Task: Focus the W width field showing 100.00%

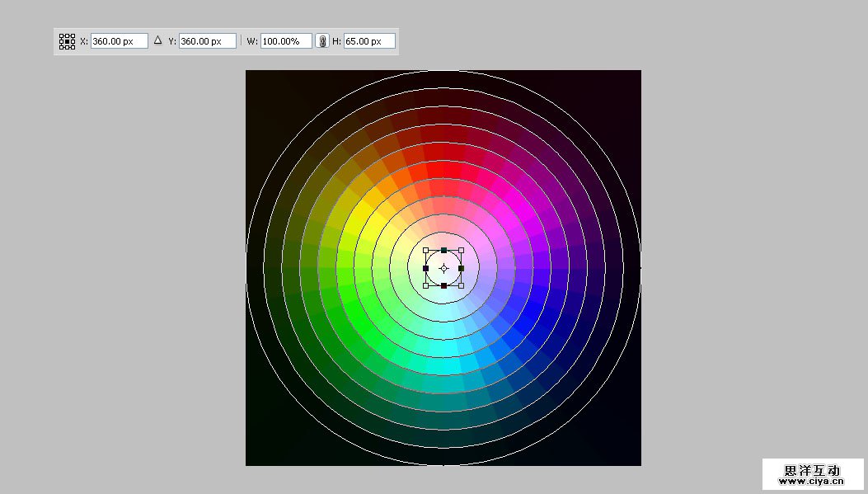Action: click(x=286, y=41)
